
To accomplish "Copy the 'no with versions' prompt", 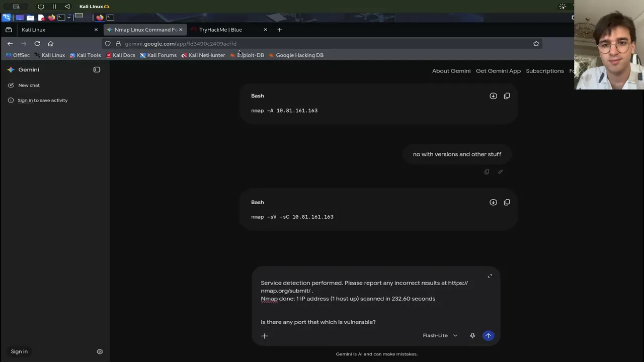I will [x=487, y=172].
